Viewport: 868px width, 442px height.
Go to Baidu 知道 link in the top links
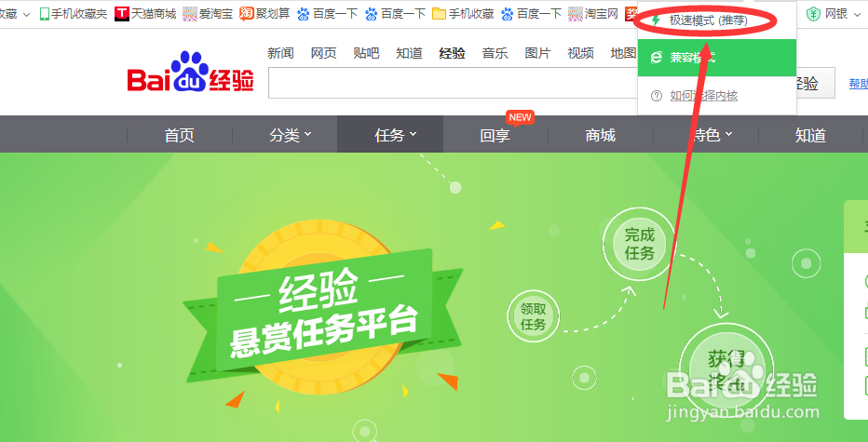(409, 53)
